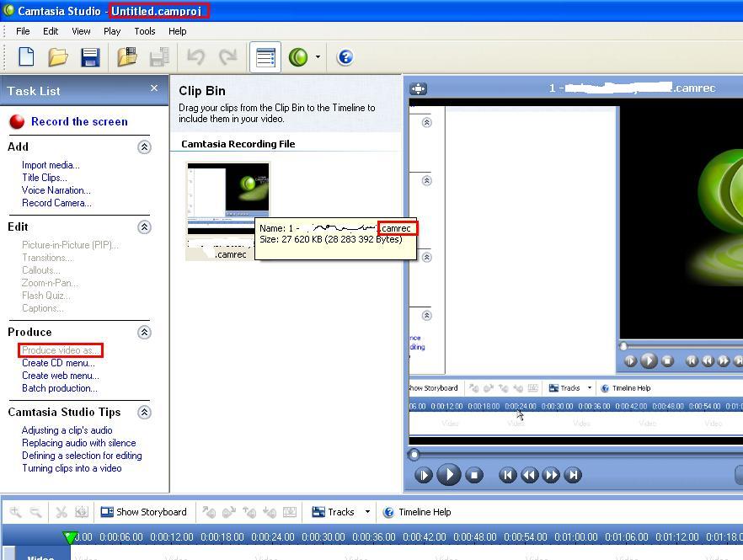Click the Stop button
The image size is (743, 560).
[473, 475]
